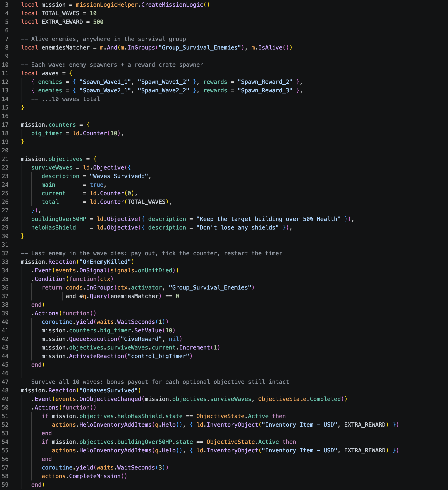
Task: Click the "Spawn_Reward_2" string in waves table
Action: [x=265, y=82]
